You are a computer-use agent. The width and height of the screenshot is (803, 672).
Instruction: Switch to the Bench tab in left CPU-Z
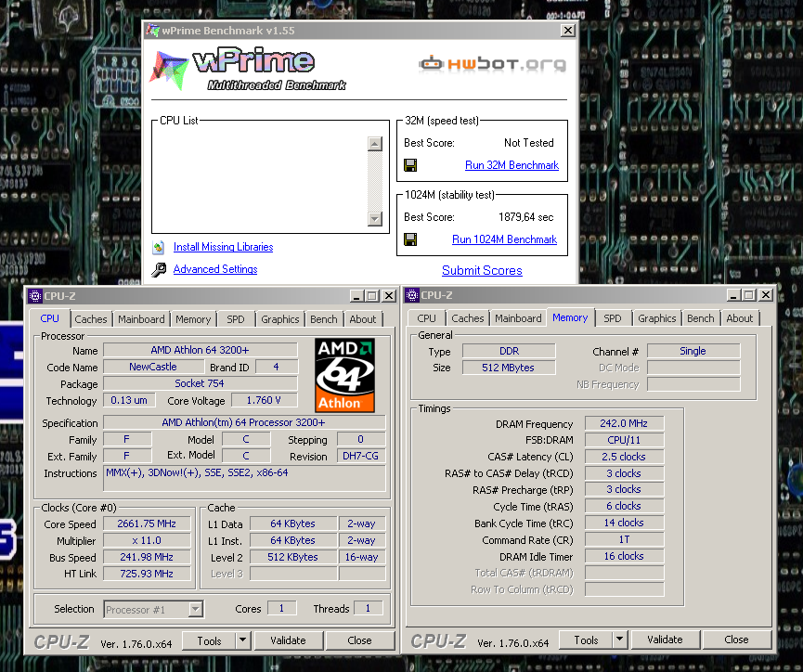click(324, 319)
